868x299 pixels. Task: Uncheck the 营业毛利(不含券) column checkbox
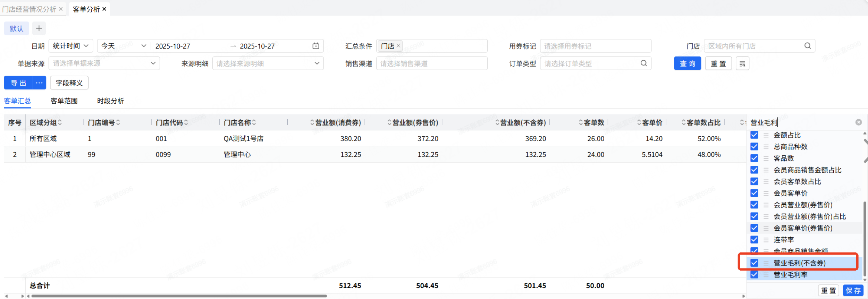coord(754,263)
